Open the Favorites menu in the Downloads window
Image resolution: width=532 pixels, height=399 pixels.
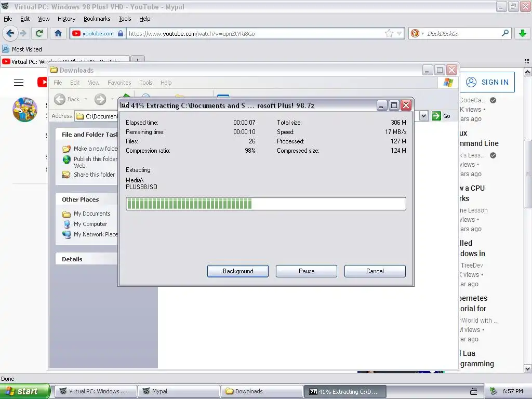[x=119, y=83]
